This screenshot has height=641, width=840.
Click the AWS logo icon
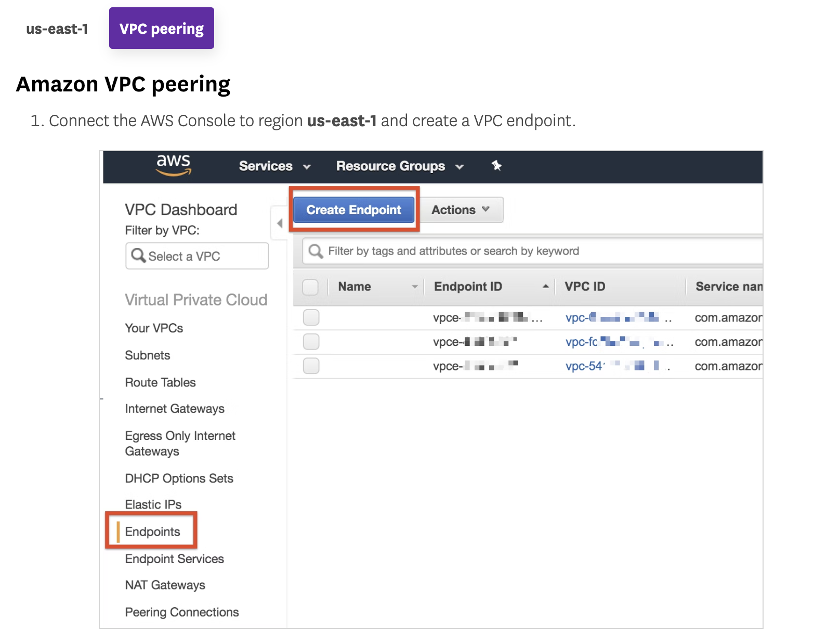click(174, 165)
